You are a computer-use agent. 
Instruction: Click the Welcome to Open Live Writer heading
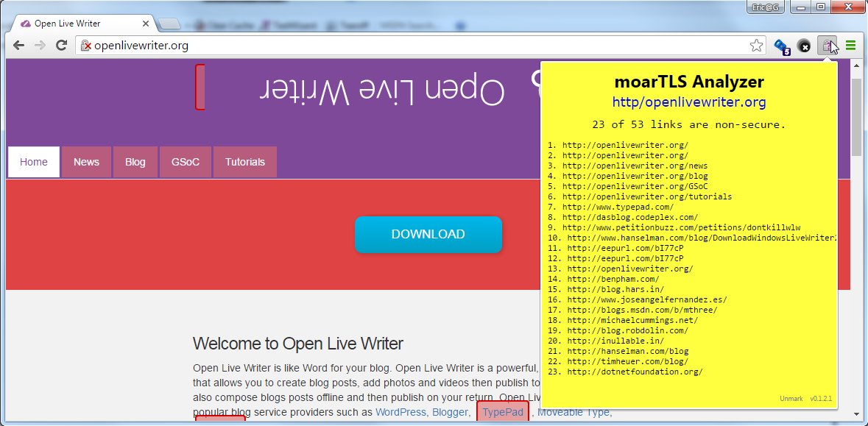tap(298, 344)
